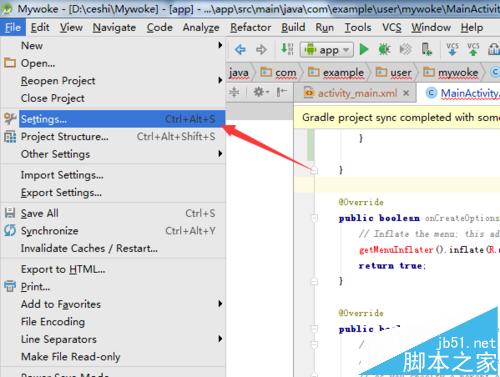Screen dimensions: 500x377
Task: Choose Invalidate Caches / Restart...
Action: tap(113, 249)
